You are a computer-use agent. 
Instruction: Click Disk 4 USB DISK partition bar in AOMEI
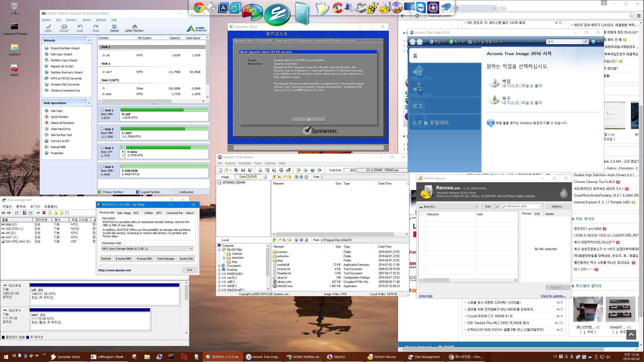tap(164, 170)
